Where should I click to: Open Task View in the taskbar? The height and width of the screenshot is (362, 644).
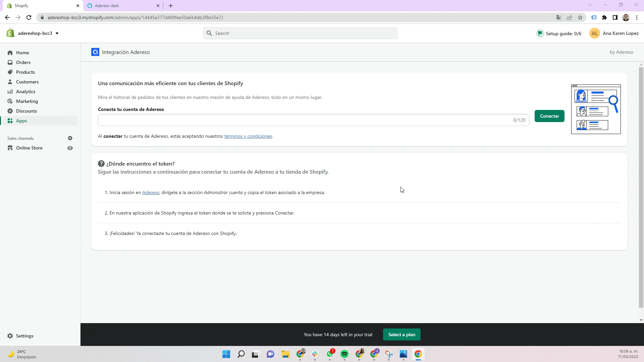click(256, 354)
